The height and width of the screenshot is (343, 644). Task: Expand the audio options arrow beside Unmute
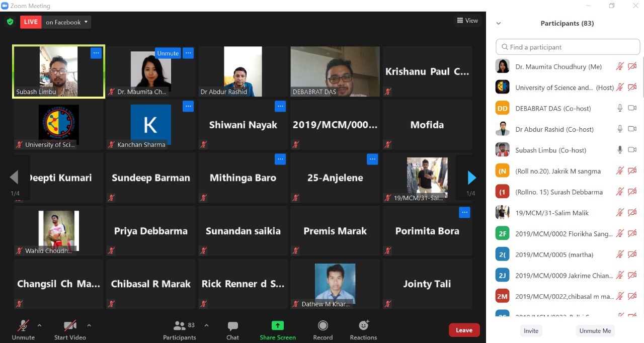coord(40,325)
